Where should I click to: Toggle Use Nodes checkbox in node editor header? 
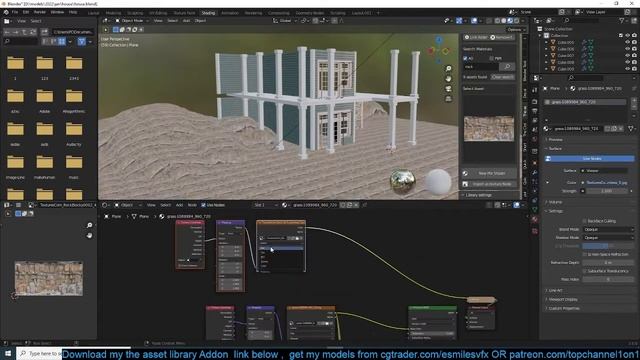204,205
